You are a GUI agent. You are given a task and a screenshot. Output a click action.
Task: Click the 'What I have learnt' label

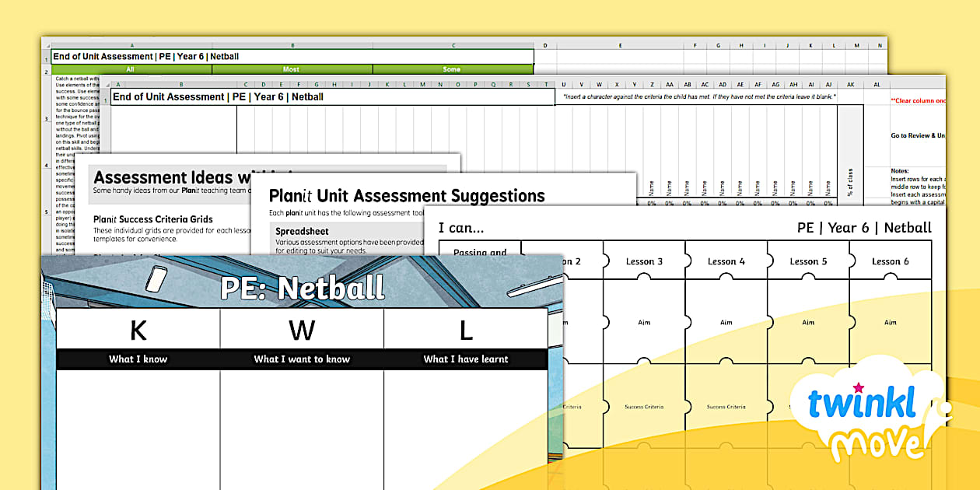[x=465, y=359]
